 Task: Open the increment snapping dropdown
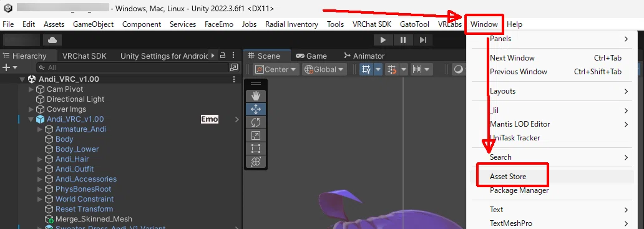click(421, 69)
